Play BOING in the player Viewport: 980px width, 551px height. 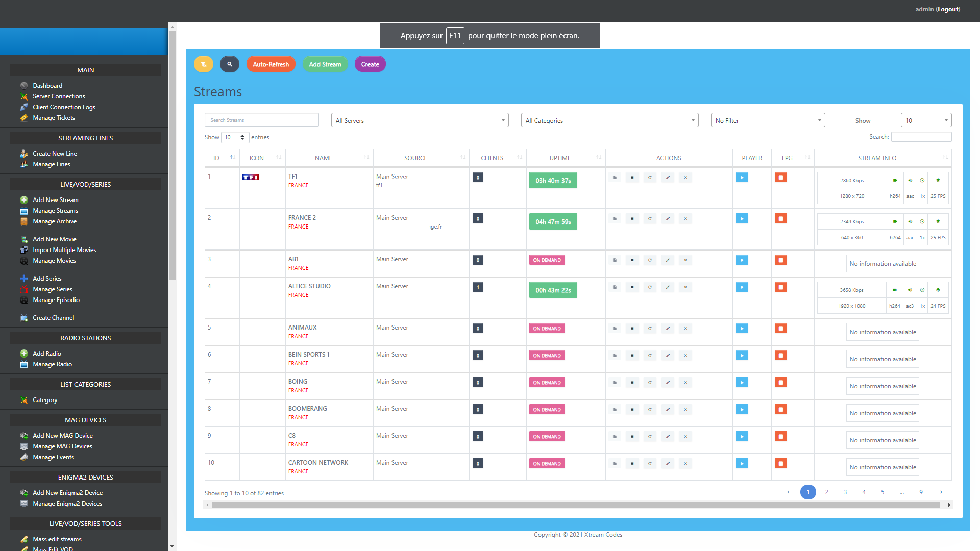pos(742,383)
